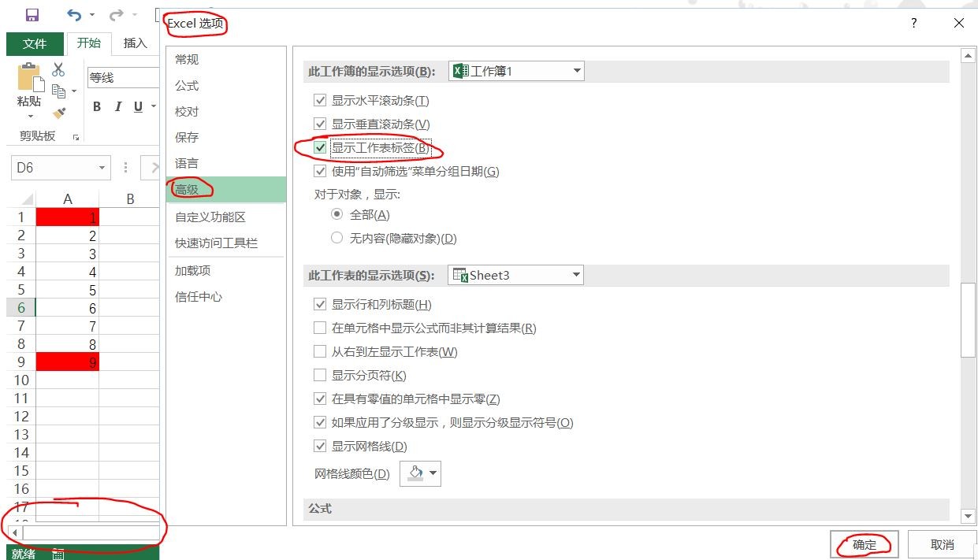Switch to the 插入 ribbon tab
Image resolution: width=978 pixels, height=560 pixels.
(134, 44)
